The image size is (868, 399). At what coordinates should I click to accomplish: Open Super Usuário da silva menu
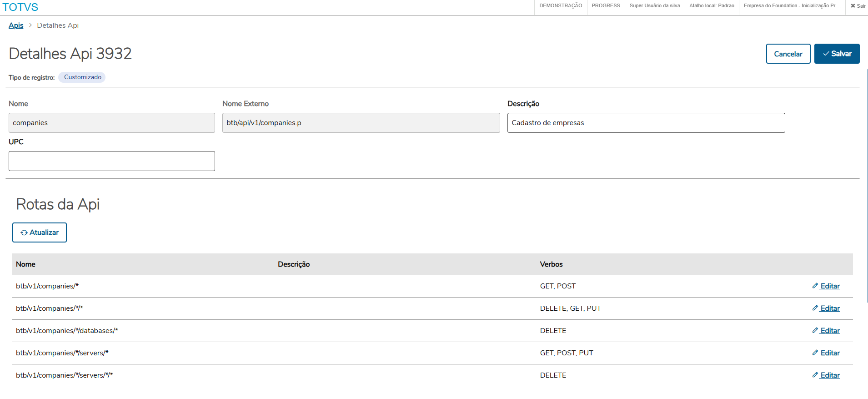(654, 6)
